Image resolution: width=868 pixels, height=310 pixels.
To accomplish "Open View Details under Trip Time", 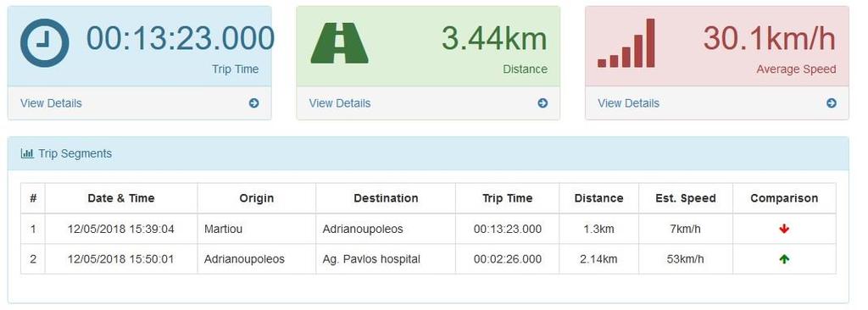I will [51, 103].
